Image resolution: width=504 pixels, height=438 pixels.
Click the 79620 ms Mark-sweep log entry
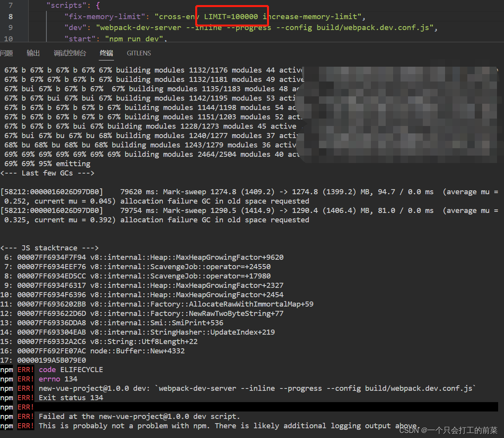(x=249, y=197)
